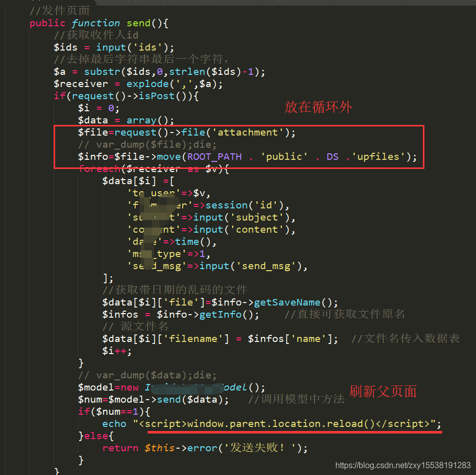Viewport: 476px width, 475px height.
Task: Click the comment '// 源文件名'
Action: coord(136,326)
